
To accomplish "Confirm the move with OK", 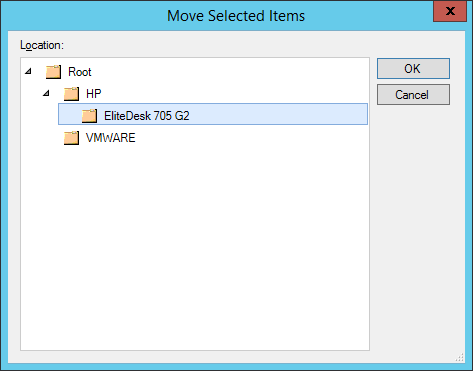I will [413, 69].
